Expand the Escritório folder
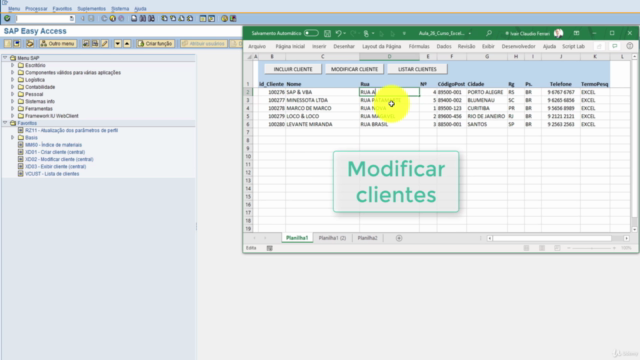Image resolution: width=640 pixels, height=360 pixels. click(x=13, y=65)
